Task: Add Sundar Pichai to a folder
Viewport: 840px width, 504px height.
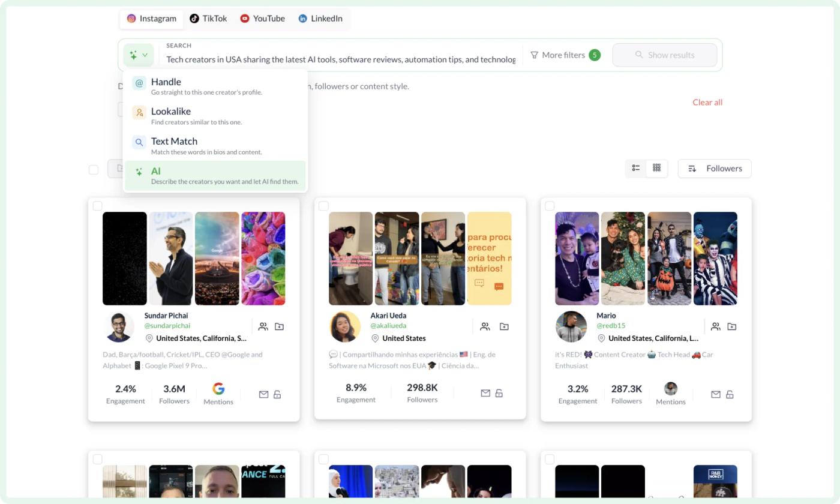Action: [x=280, y=326]
